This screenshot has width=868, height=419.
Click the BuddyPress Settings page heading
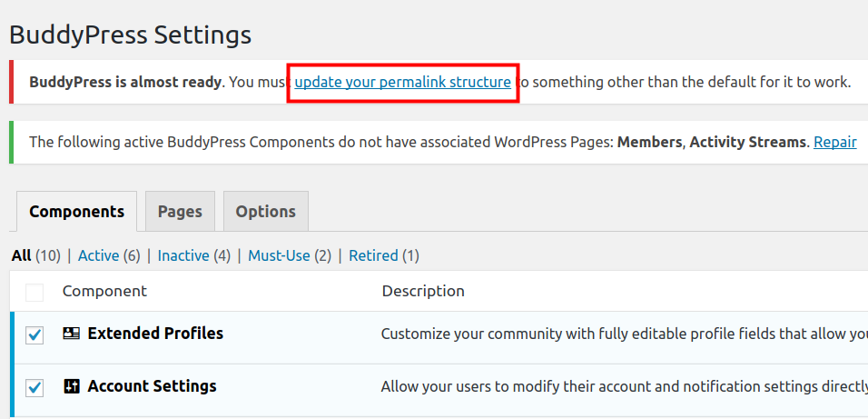pyautogui.click(x=130, y=35)
